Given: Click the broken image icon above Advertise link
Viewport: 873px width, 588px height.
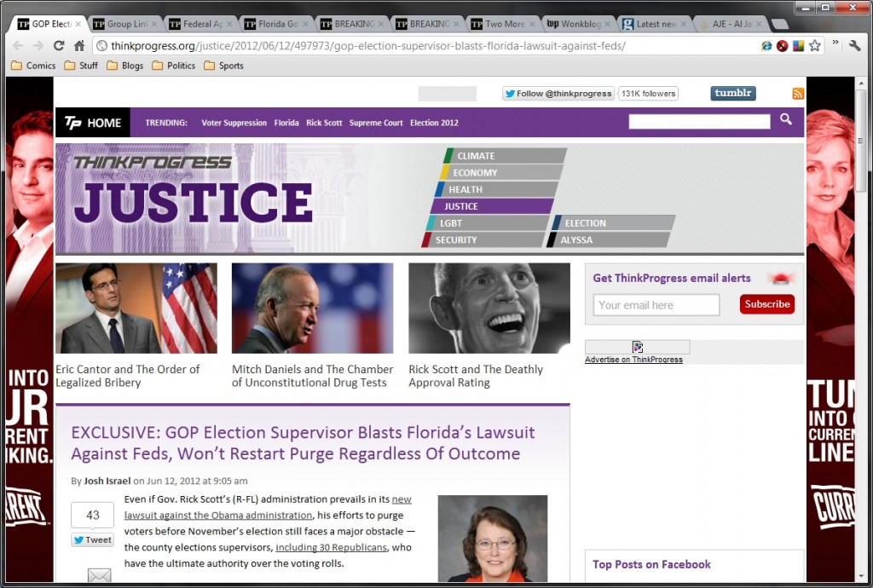Looking at the screenshot, I should tap(638, 347).
